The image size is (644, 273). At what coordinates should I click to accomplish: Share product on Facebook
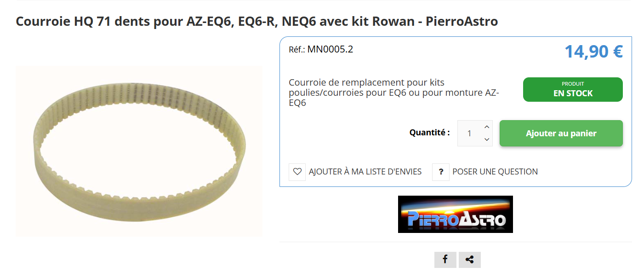(445, 260)
